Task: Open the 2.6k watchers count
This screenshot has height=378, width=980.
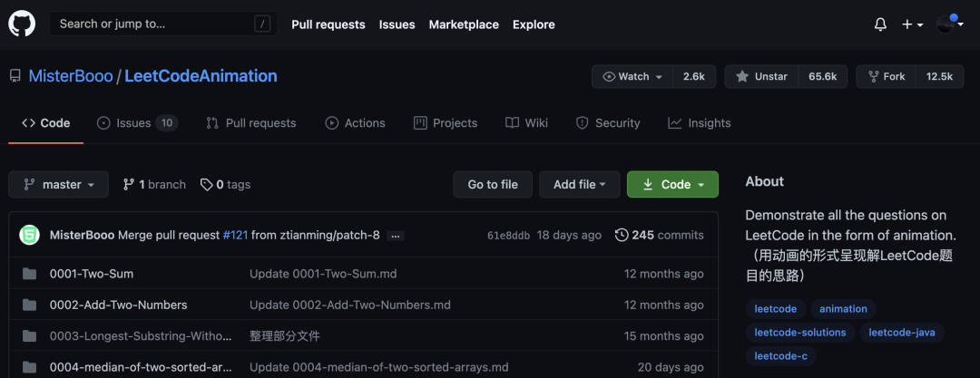Action: click(694, 76)
